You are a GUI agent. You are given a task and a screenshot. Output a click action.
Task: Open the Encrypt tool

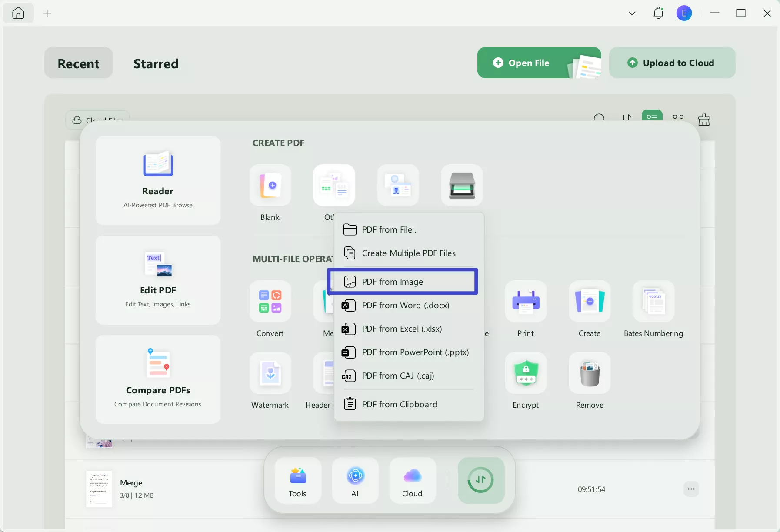[x=525, y=374]
